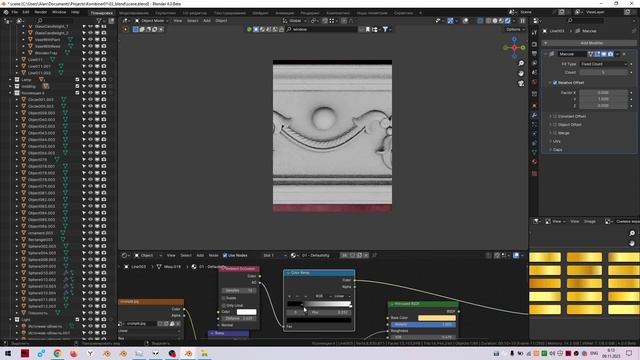640x360 pixels.
Task: Click the Color Ramp gradient bar
Action: pos(319,304)
